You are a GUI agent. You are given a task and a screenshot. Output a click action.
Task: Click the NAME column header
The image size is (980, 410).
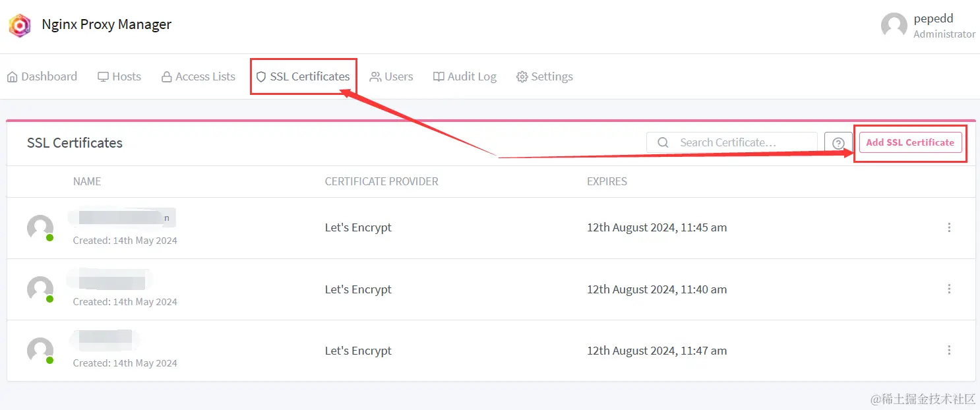click(x=87, y=181)
